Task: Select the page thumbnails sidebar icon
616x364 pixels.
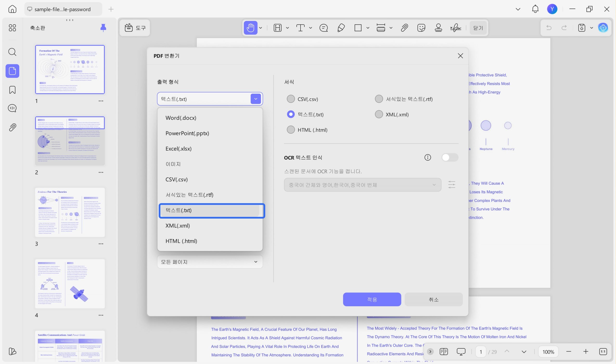Action: (x=12, y=71)
